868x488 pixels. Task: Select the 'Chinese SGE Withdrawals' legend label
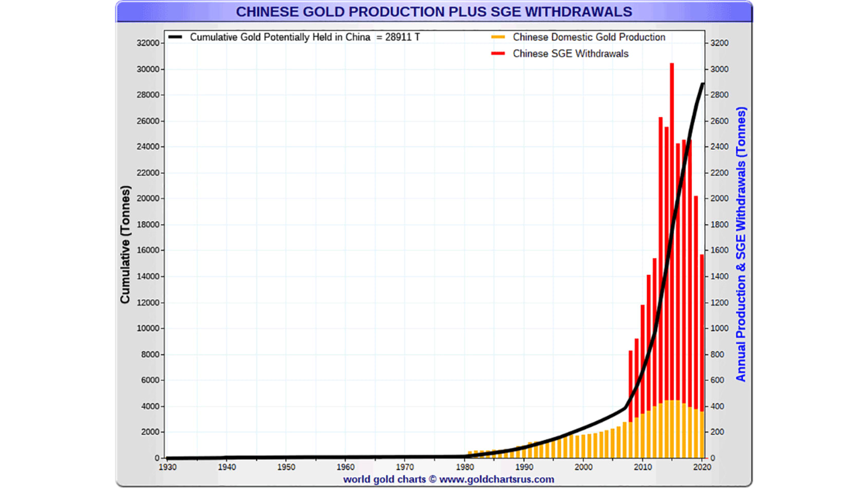(570, 53)
